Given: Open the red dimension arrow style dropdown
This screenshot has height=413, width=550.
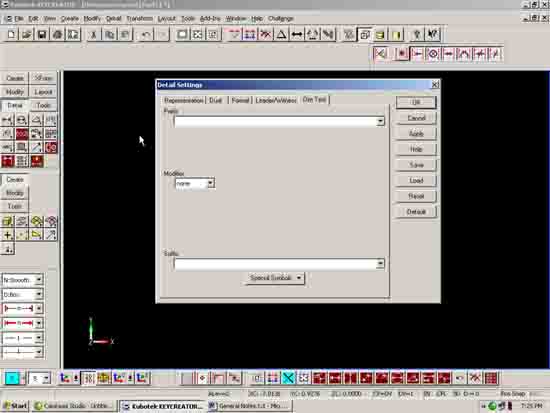Looking at the screenshot, I should [x=39, y=323].
